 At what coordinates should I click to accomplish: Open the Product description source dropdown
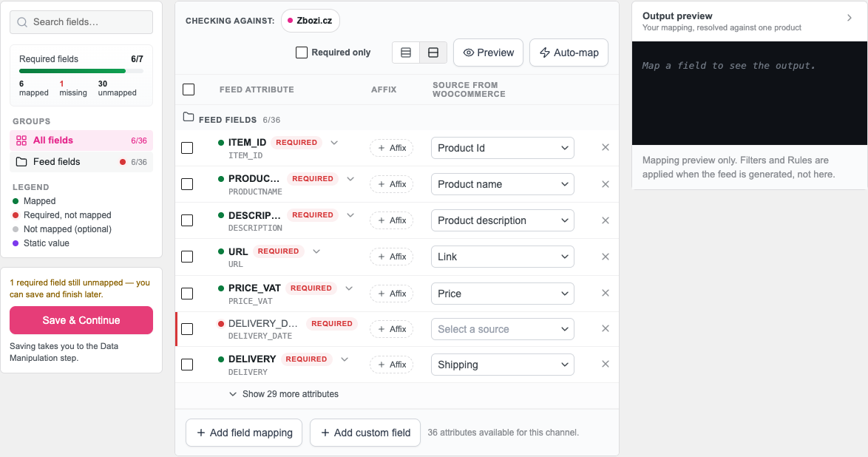pyautogui.click(x=503, y=220)
